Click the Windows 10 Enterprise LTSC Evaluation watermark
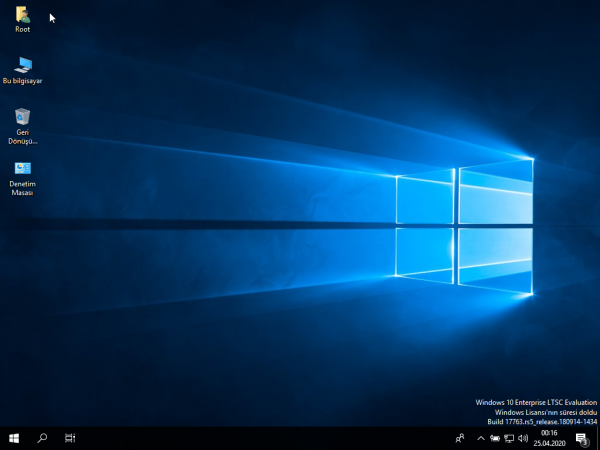This screenshot has width=600, height=450. (x=536, y=402)
